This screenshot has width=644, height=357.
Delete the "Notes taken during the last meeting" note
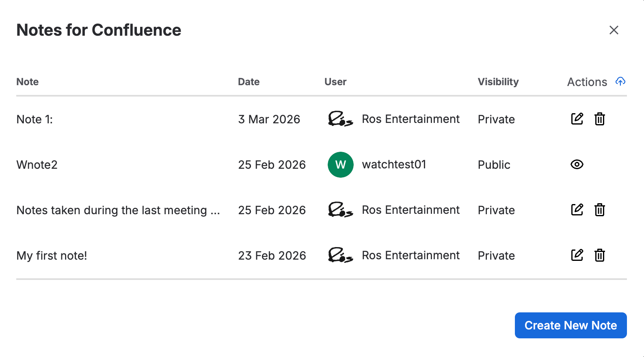point(600,210)
